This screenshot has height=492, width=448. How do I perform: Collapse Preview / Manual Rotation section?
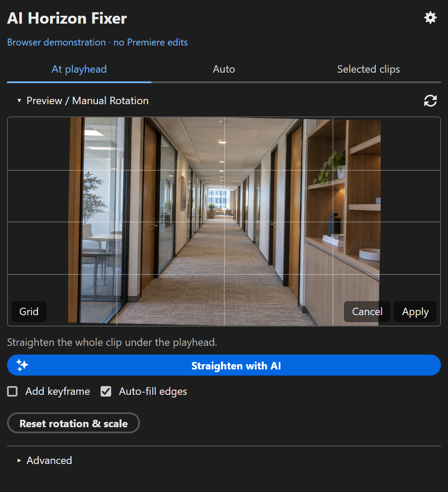click(x=83, y=101)
